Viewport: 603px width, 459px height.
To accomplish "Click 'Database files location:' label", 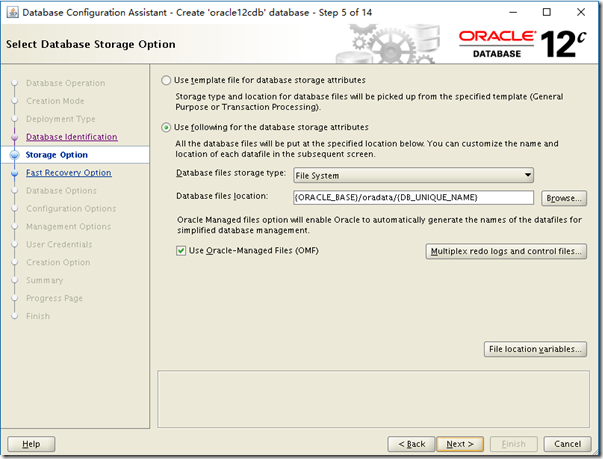I will tap(222, 196).
